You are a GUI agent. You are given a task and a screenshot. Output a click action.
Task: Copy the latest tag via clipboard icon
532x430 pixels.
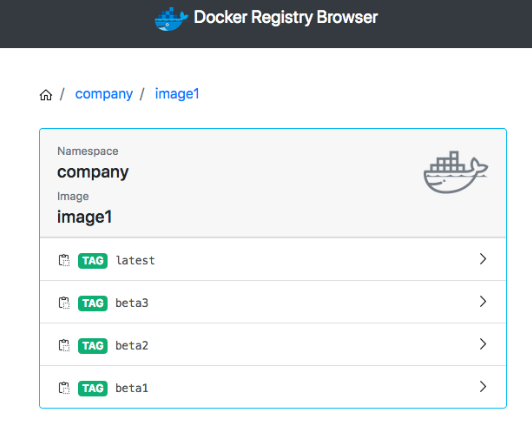point(64,260)
